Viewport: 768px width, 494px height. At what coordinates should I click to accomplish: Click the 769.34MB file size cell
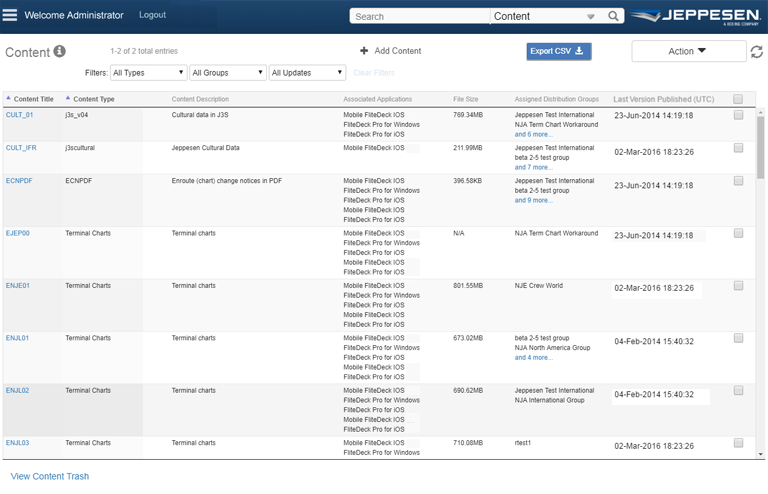coord(468,115)
